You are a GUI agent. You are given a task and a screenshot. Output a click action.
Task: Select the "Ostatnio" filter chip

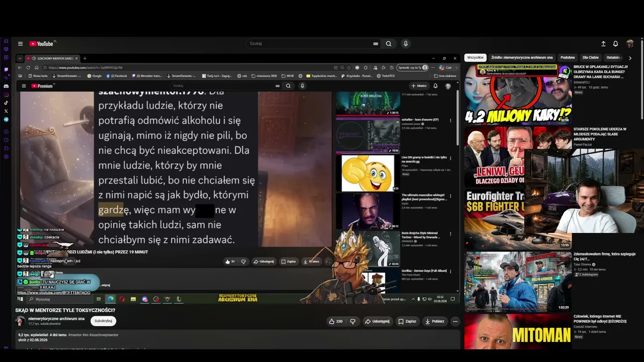click(613, 58)
